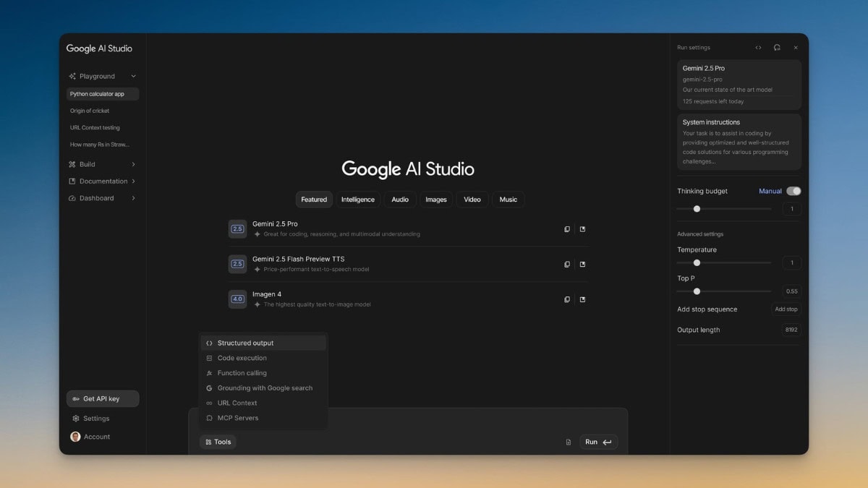Copy the Gemini 2.5 Pro model name
This screenshot has width=868, height=488.
click(x=567, y=229)
